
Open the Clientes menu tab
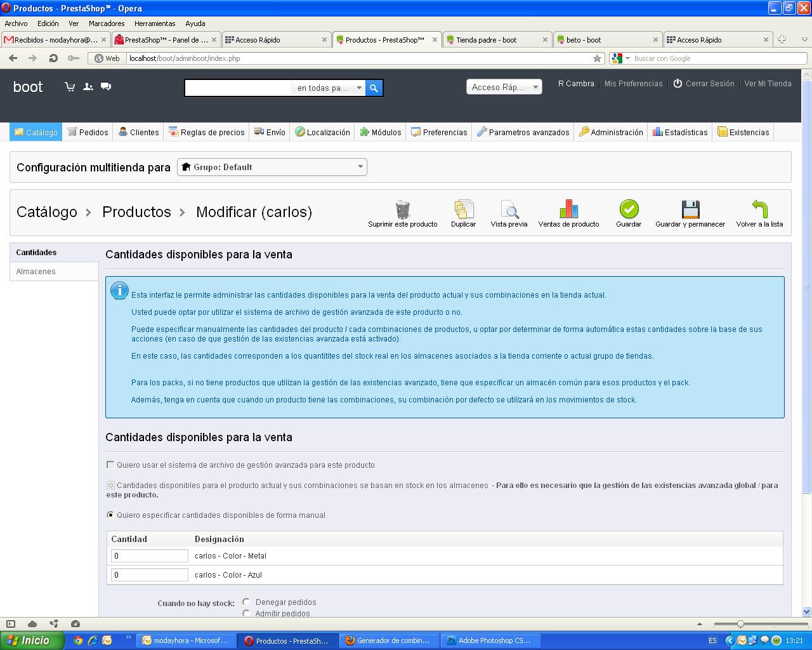pyautogui.click(x=138, y=132)
